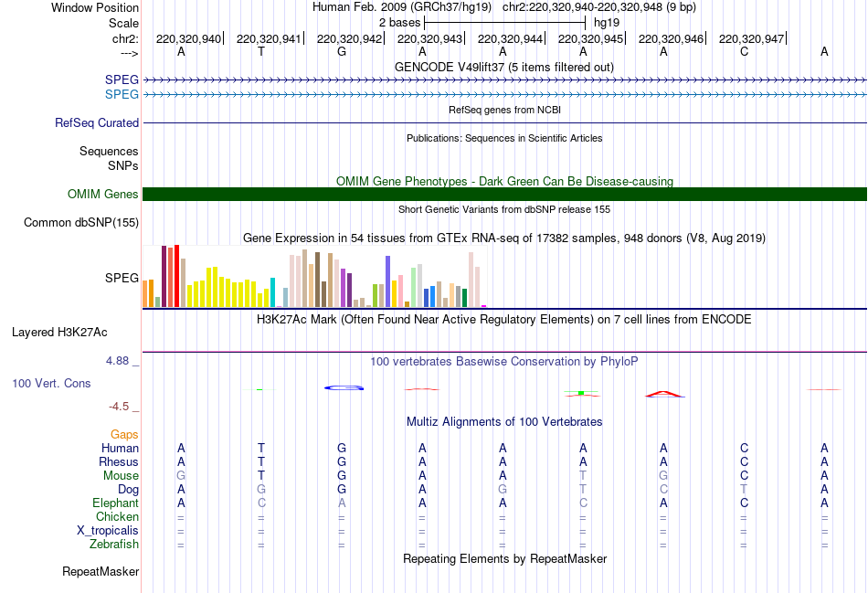
Task: Click the Short Genetic Variants dbSNP title
Action: (x=504, y=209)
